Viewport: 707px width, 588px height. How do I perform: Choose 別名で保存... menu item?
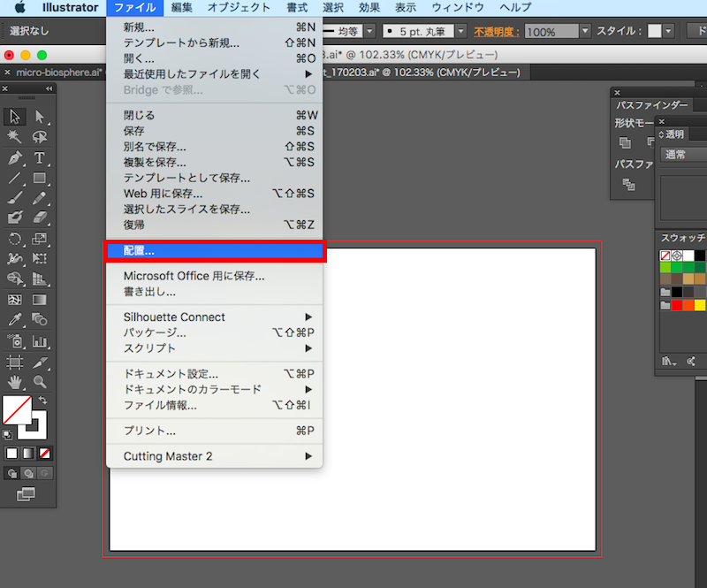pyautogui.click(x=215, y=147)
